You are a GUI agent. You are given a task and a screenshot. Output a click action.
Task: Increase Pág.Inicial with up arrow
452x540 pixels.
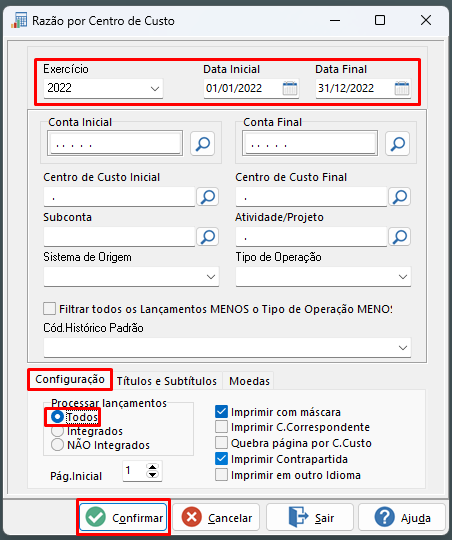[152, 467]
